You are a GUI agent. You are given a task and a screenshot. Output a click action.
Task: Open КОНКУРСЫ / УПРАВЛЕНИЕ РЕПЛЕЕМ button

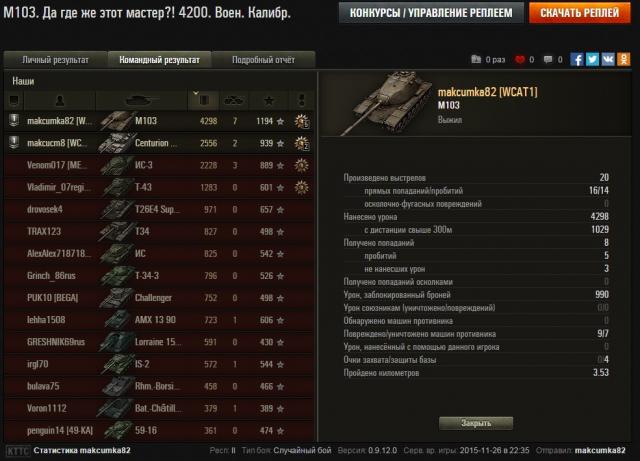tap(431, 13)
